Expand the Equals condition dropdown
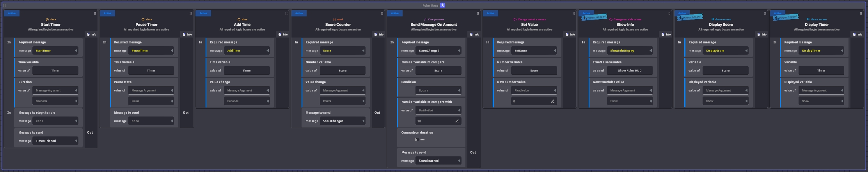868x172 pixels. click(438, 90)
